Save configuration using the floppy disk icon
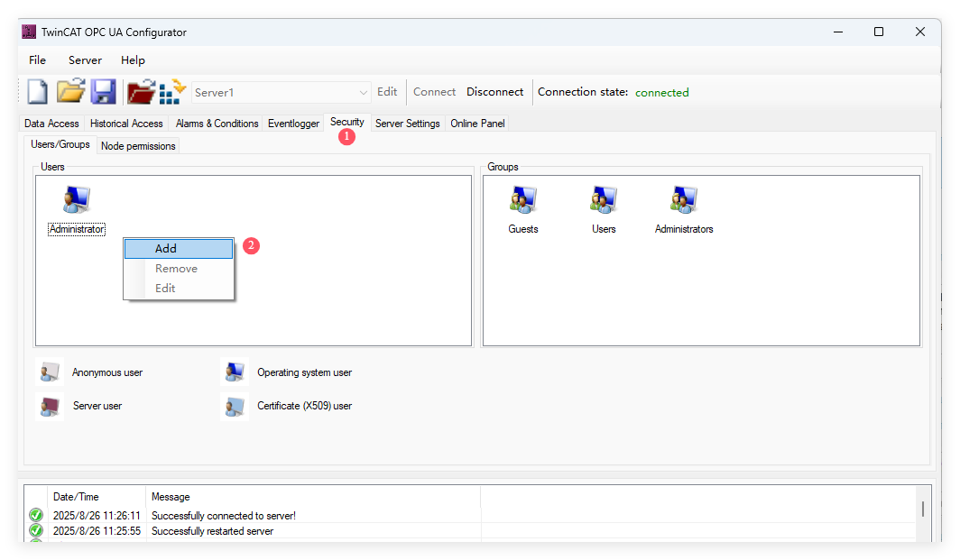960x560 pixels. (103, 92)
